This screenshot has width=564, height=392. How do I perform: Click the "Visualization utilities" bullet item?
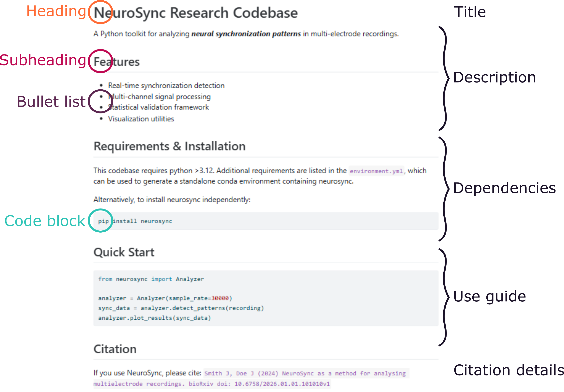[x=141, y=119]
